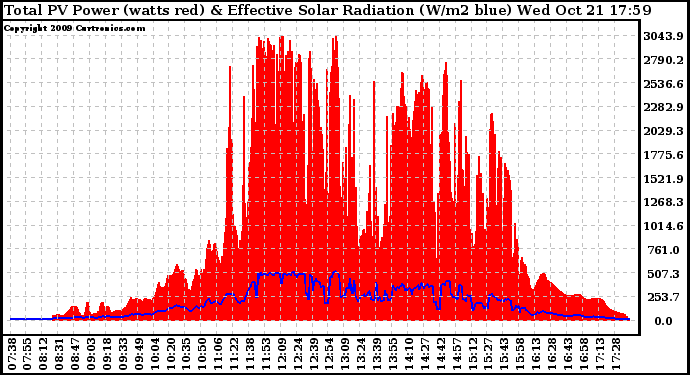Click the 10:04 time label
The image size is (690, 375).
click(155, 354)
